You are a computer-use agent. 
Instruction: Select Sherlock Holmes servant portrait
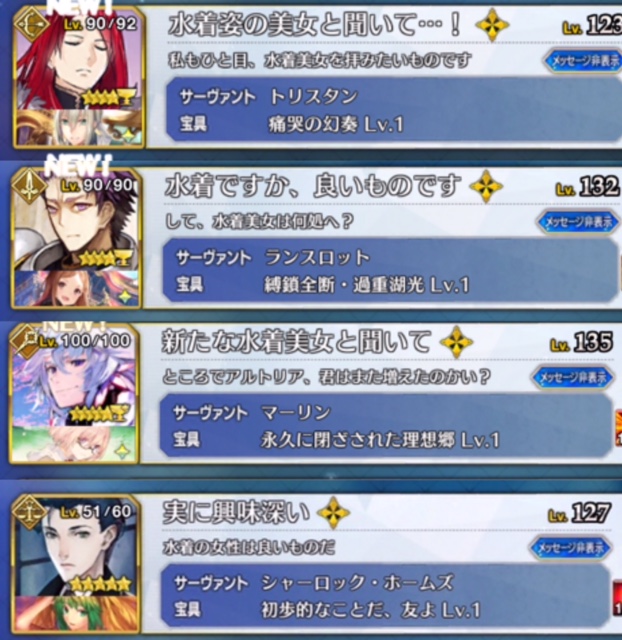(x=76, y=547)
